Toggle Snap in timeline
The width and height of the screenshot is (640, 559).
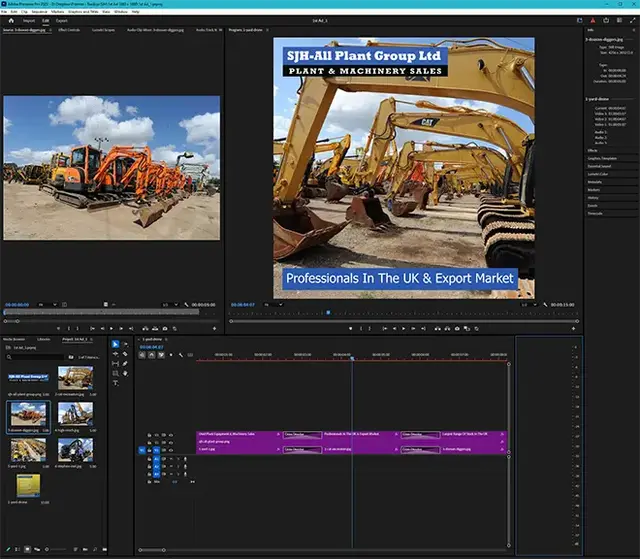pos(151,355)
